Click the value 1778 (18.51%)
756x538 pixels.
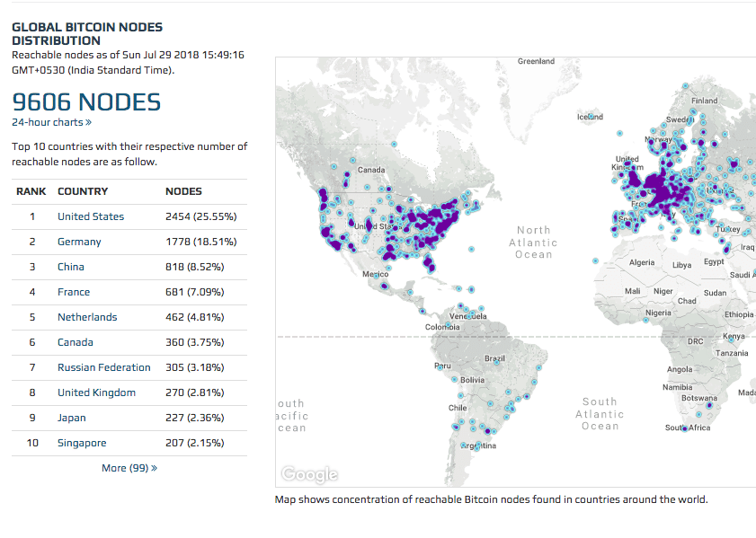[x=201, y=242]
